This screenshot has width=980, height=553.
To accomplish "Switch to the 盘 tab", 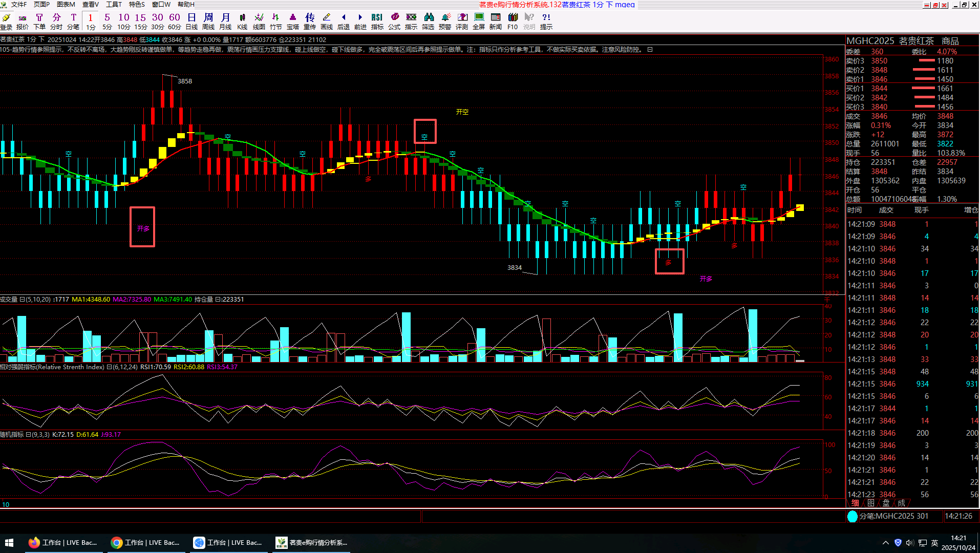I will click(886, 503).
